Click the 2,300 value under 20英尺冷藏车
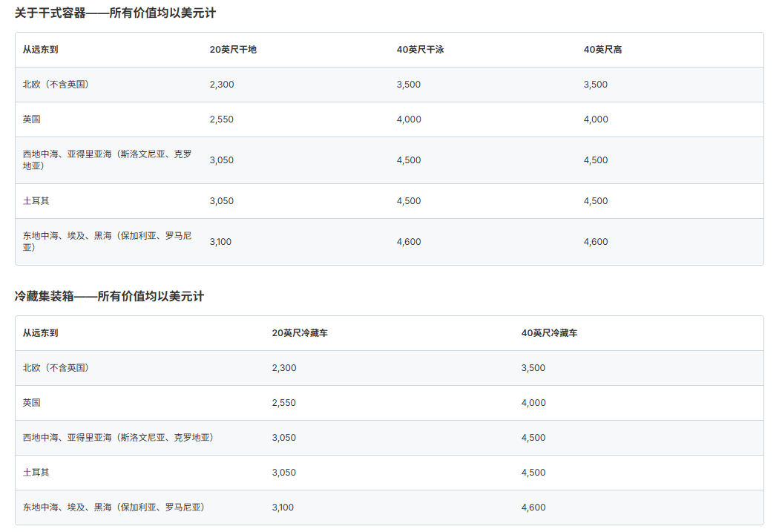Image resolution: width=782 pixels, height=532 pixels. 284,368
